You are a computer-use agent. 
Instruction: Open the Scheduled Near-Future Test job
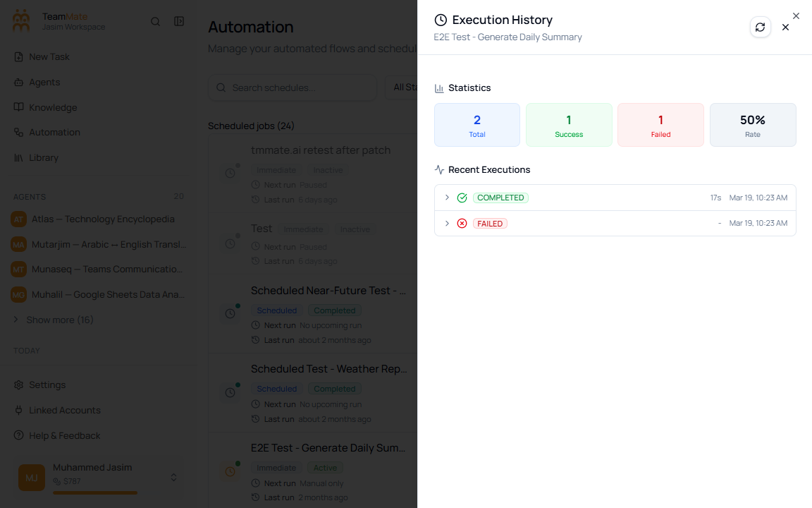[328, 291]
